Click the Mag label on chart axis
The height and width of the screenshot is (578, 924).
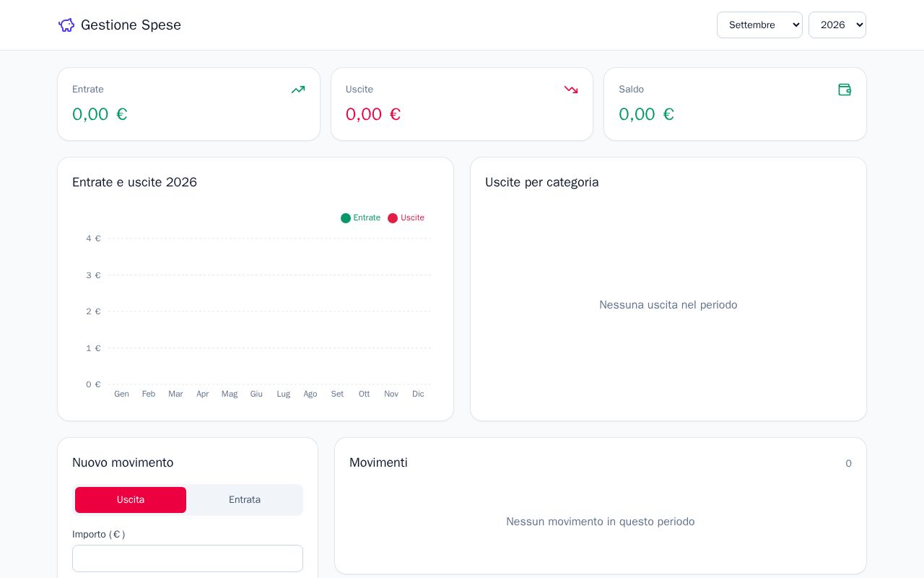click(230, 394)
